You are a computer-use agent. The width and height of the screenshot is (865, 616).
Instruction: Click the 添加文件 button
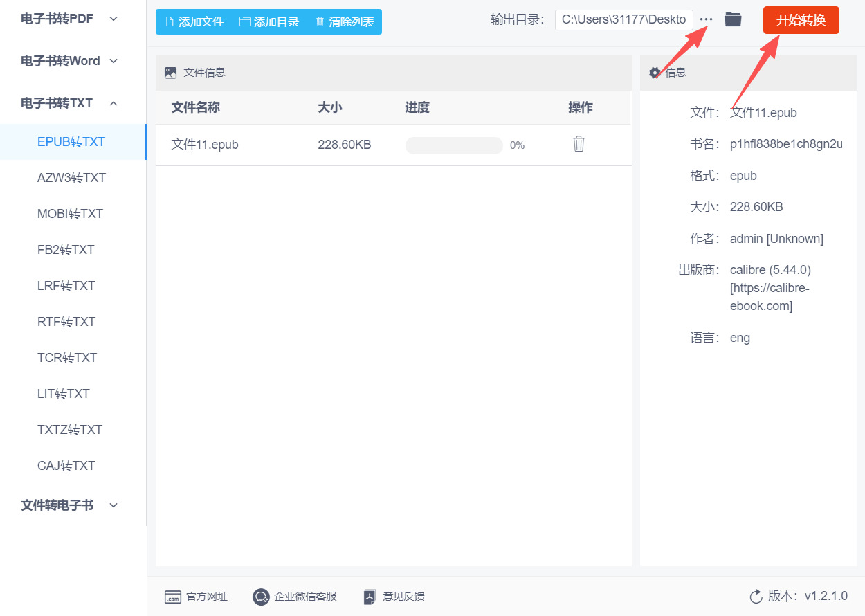(194, 21)
